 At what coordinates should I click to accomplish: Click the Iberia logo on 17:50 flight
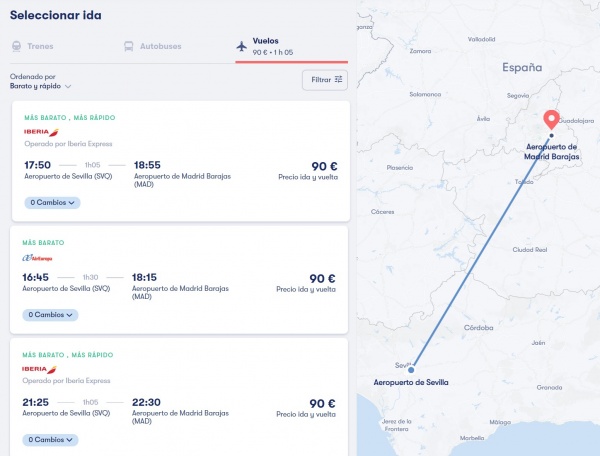click(42, 131)
